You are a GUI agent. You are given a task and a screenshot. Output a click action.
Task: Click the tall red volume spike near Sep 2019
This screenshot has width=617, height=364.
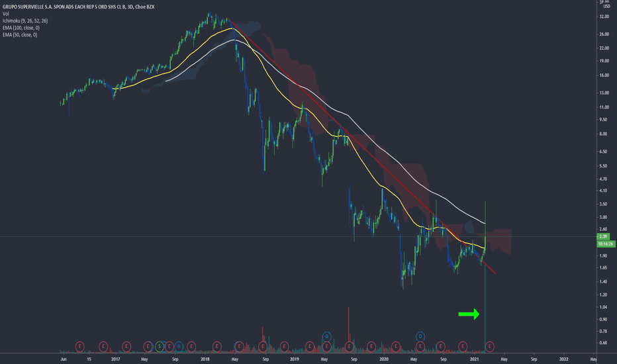(x=349, y=330)
